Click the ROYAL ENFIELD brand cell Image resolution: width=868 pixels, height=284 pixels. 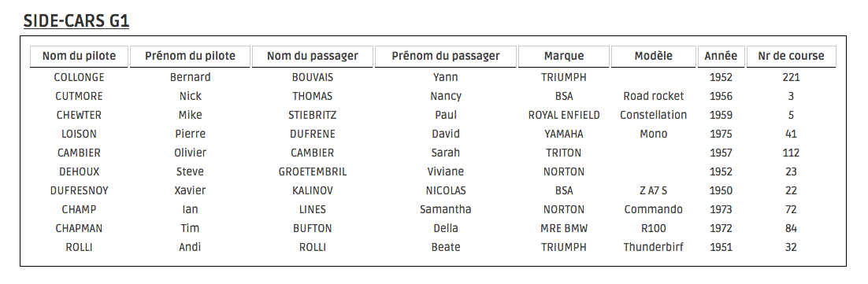(x=563, y=115)
